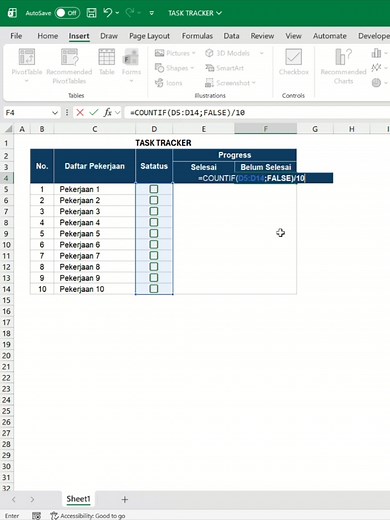Click the Insert Line chart icon
Image resolution: width=390 pixels, height=520 pixels.
[x=376, y=68]
